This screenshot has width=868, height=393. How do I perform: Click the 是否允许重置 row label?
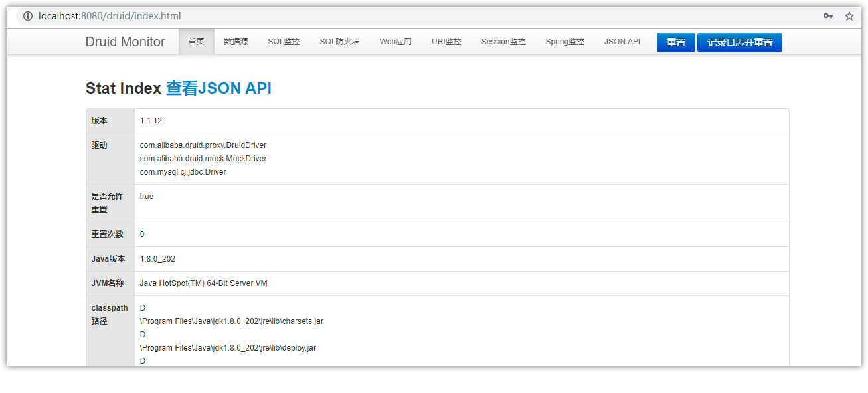point(108,203)
